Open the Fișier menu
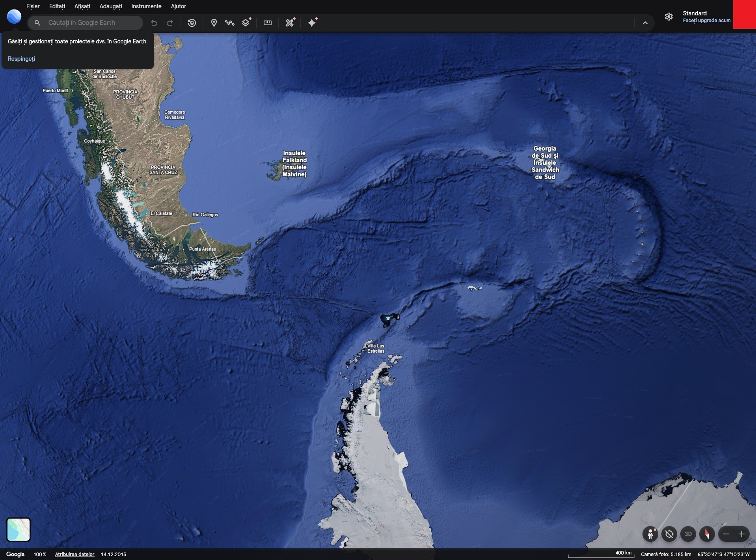Screen dimensions: 756x560 point(33,6)
